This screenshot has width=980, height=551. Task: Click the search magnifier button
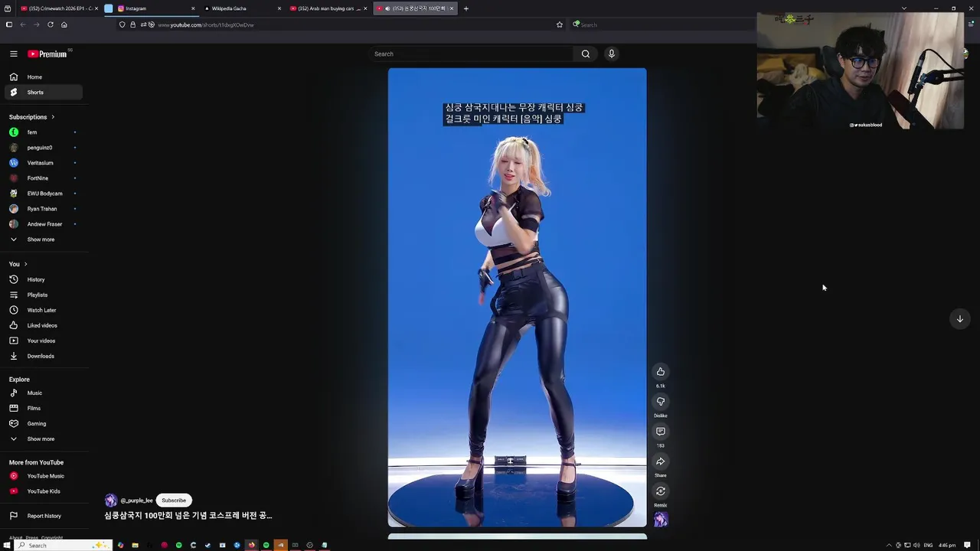[586, 54]
